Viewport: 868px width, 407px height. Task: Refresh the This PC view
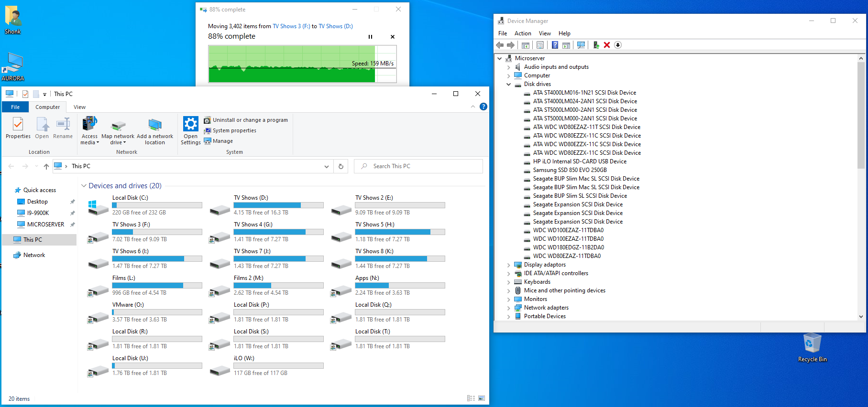click(x=341, y=166)
